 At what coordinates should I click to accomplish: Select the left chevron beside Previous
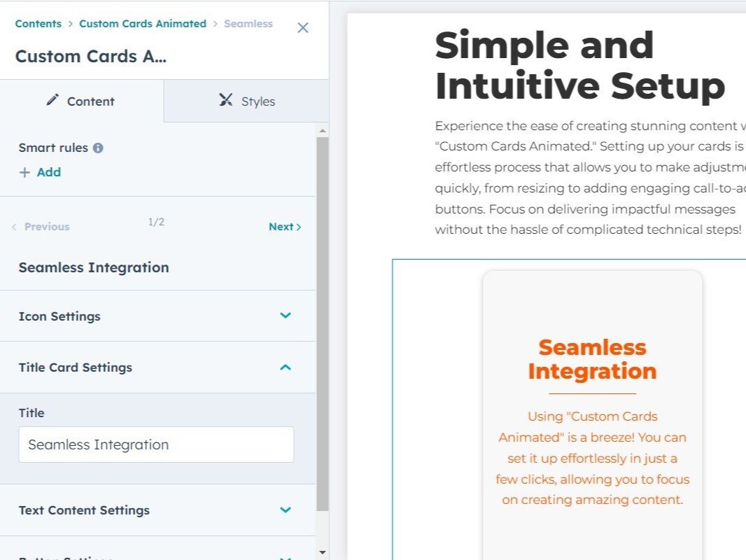[x=14, y=227]
